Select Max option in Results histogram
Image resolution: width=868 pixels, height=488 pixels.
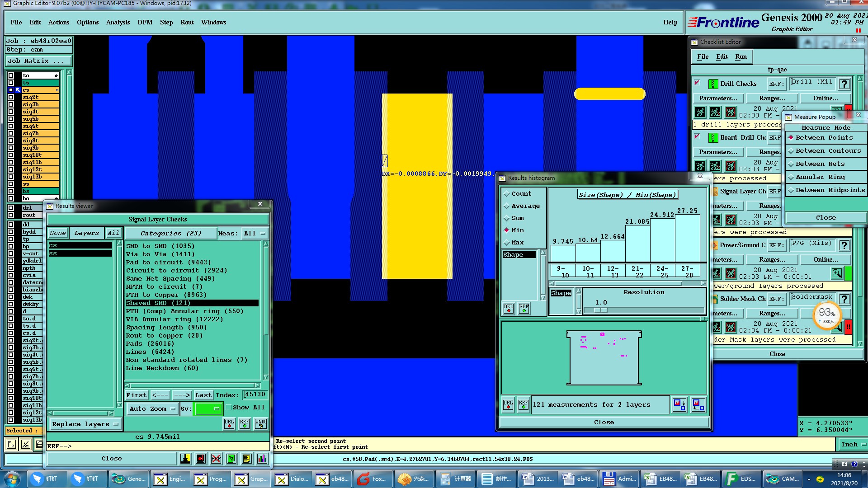pyautogui.click(x=514, y=243)
